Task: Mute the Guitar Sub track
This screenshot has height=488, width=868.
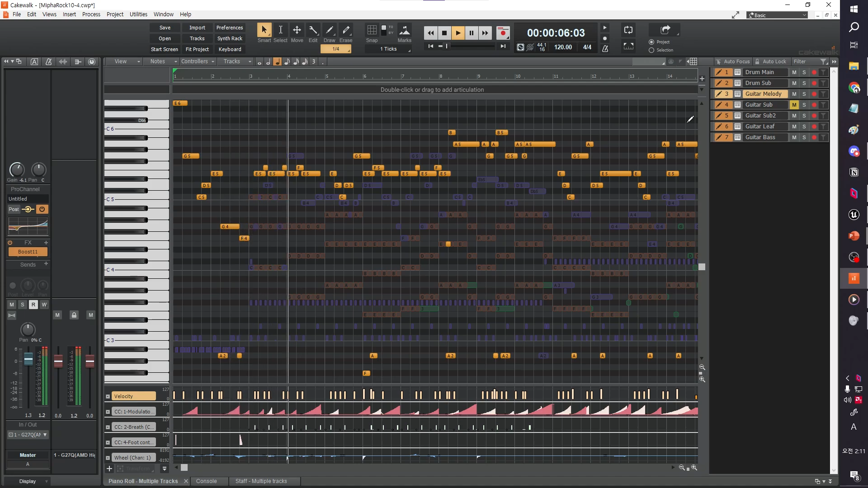Action: (x=794, y=105)
